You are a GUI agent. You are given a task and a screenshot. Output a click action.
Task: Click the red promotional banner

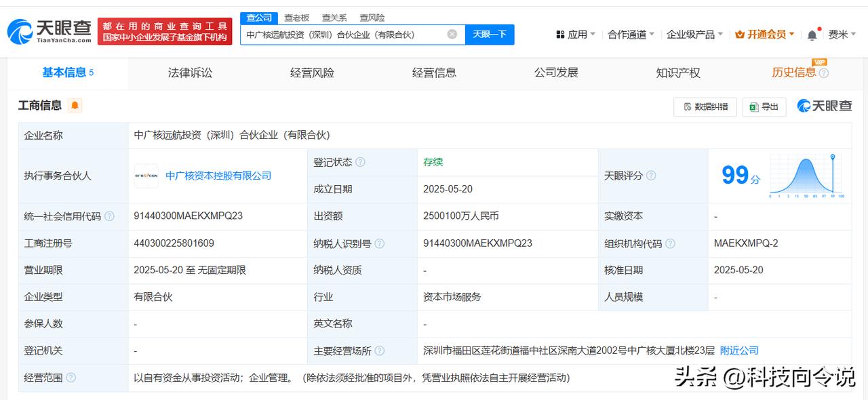(x=165, y=32)
